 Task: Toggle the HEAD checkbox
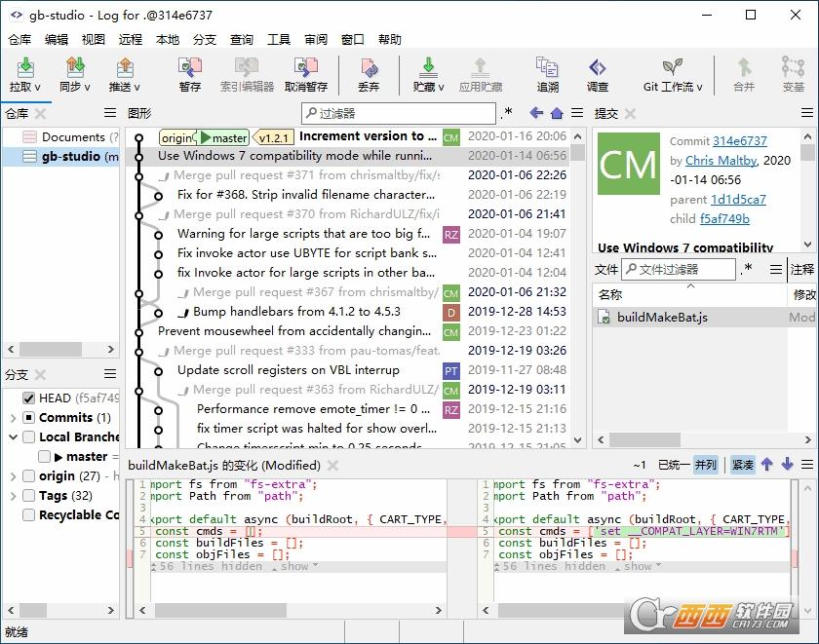click(x=28, y=398)
